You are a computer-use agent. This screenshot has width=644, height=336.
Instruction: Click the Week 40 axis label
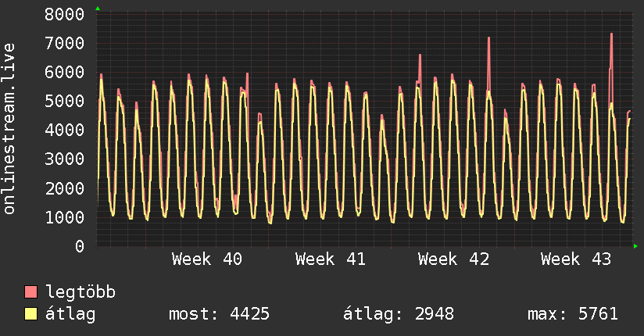pos(207,259)
